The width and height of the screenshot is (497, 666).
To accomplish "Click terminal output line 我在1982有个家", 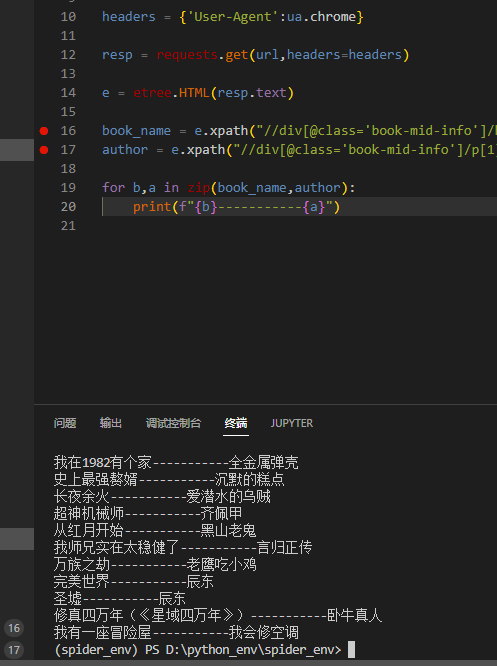I will pos(176,463).
